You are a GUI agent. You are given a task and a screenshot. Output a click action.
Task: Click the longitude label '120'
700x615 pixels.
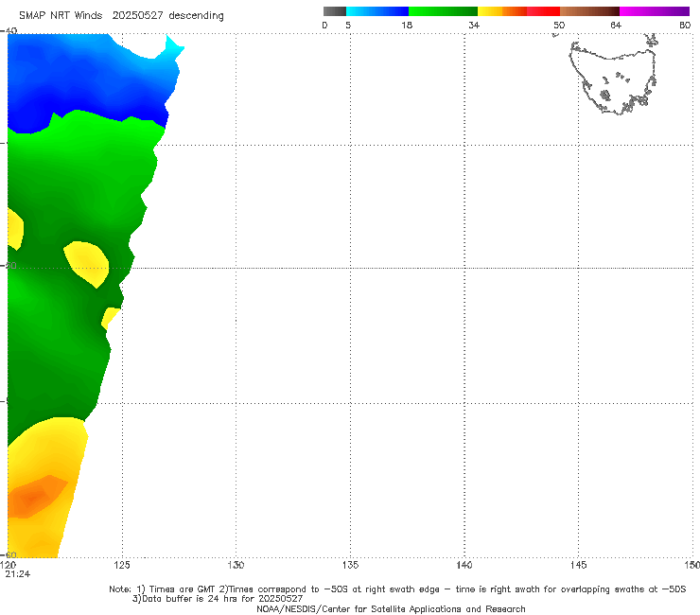(9, 566)
